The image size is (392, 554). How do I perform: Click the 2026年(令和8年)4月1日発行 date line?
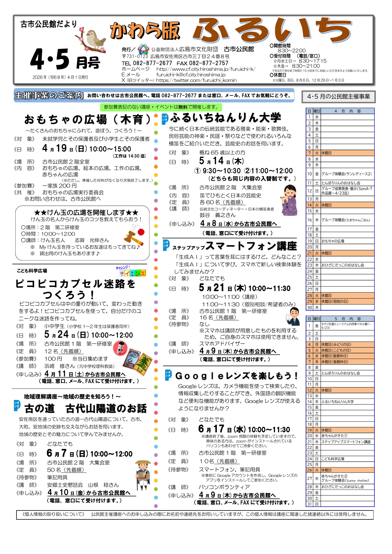[x=60, y=77]
